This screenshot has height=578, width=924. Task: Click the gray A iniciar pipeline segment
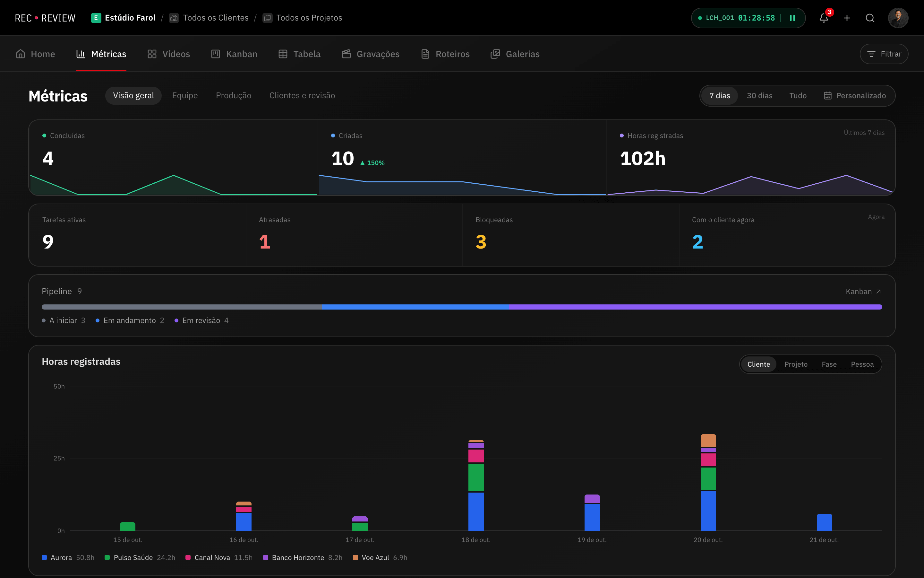coord(182,307)
